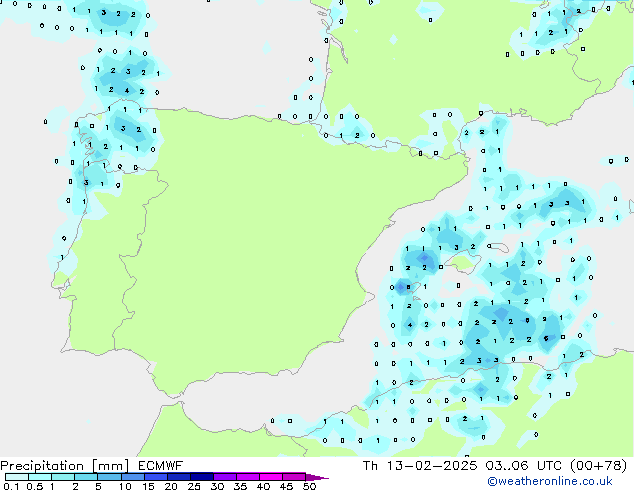634x490 pixels.
Task: Click the over-50 mm arrow at legend end
Action: click(317, 477)
